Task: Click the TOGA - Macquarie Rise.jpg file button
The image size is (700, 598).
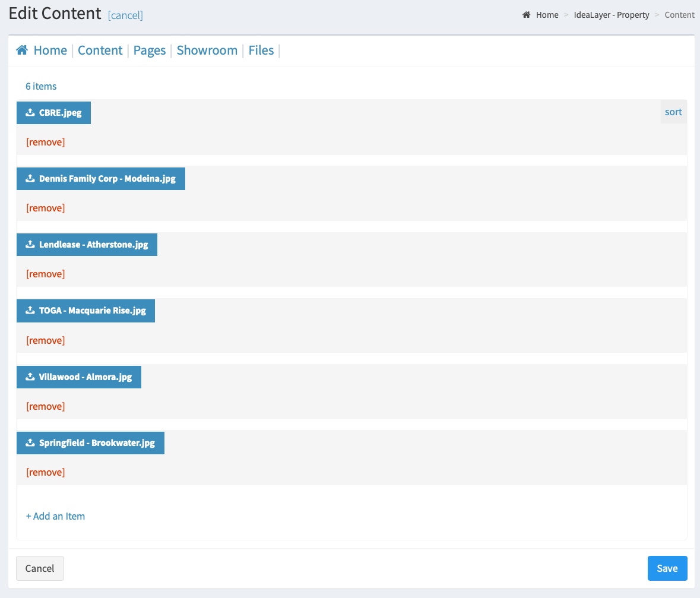Action: pyautogui.click(x=85, y=311)
